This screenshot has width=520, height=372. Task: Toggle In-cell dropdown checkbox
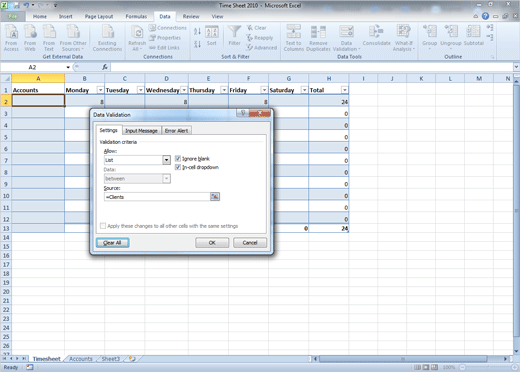178,167
